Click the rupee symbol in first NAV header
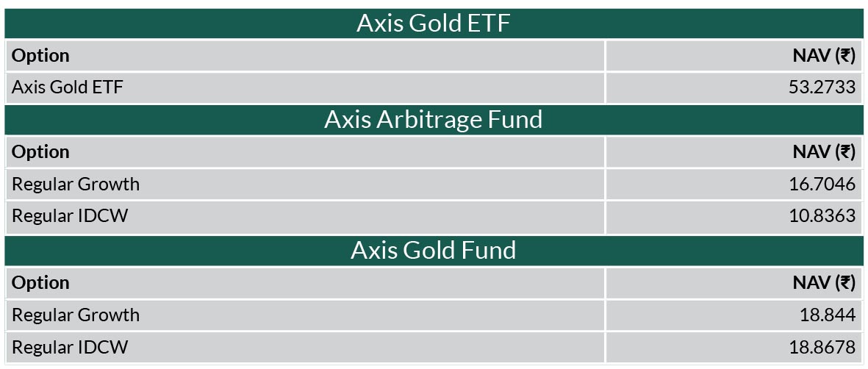This screenshot has height=369, width=868. click(x=844, y=56)
